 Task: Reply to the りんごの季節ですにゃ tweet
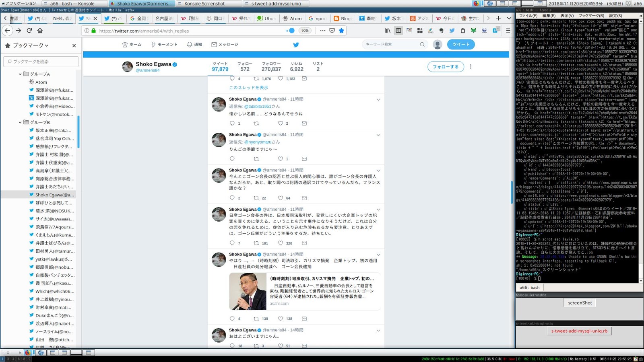[x=232, y=159]
